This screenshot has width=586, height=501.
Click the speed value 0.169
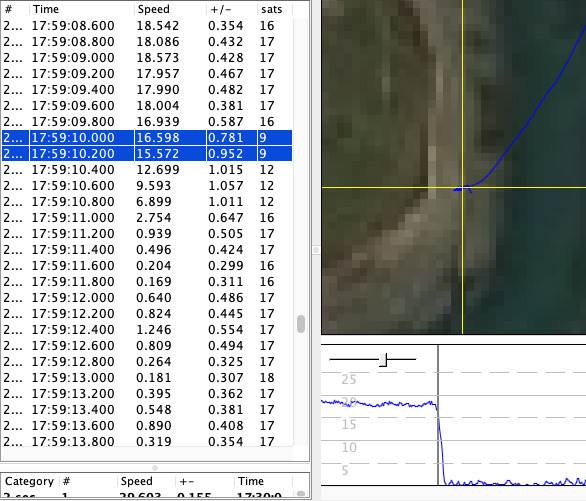pyautogui.click(x=154, y=282)
